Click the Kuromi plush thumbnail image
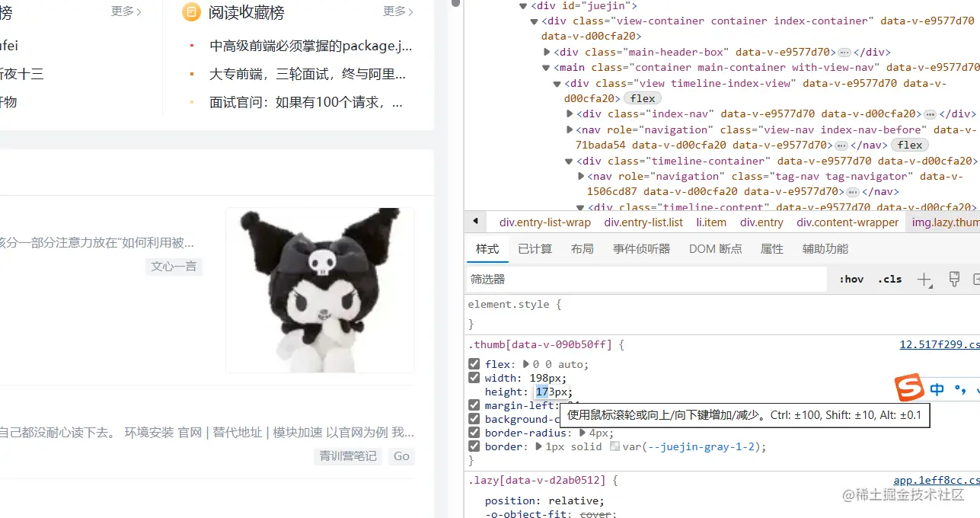This screenshot has height=518, width=980. point(320,290)
